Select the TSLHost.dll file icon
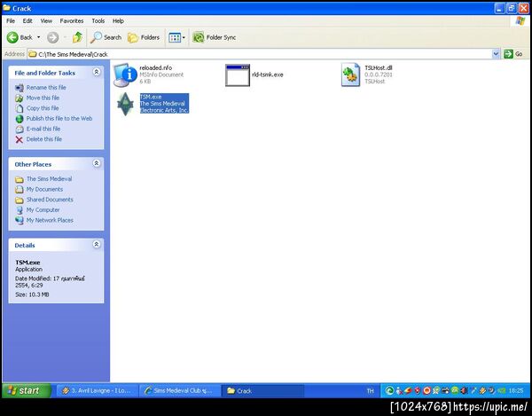 [x=350, y=75]
